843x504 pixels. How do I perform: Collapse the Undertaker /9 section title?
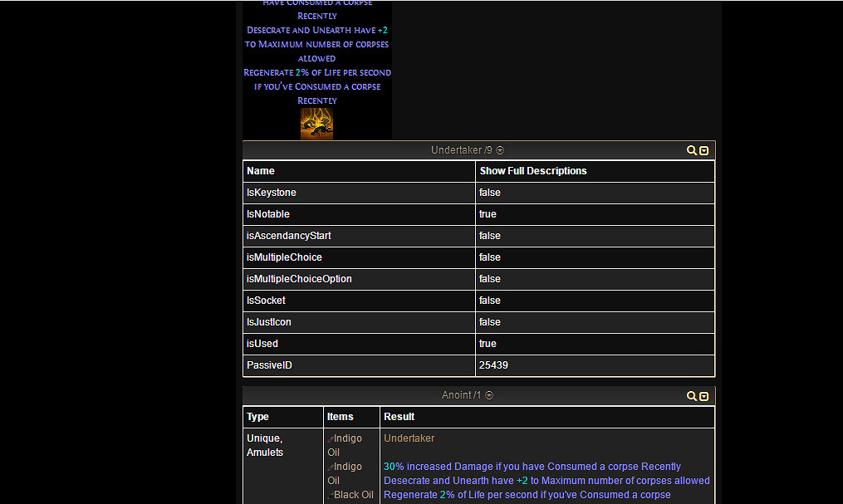461,150
